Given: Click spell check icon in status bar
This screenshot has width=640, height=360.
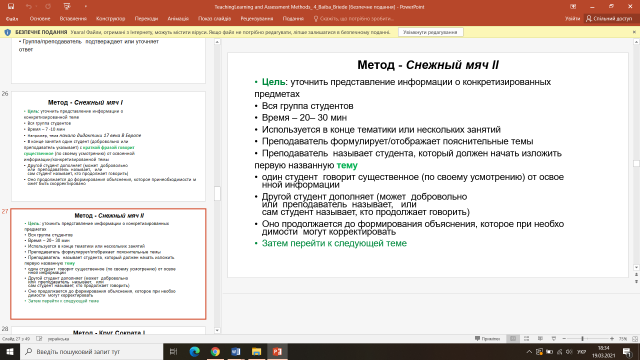Looking at the screenshot, I should pyautogui.click(x=39, y=339).
